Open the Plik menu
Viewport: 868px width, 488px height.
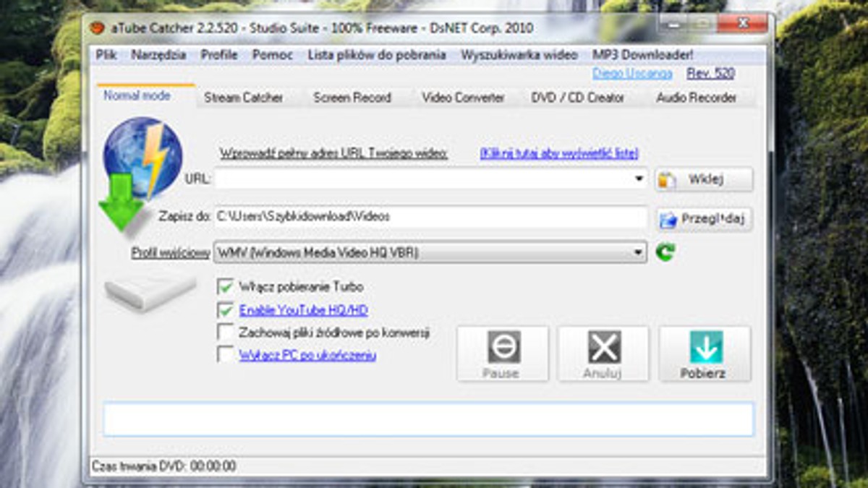[x=106, y=55]
